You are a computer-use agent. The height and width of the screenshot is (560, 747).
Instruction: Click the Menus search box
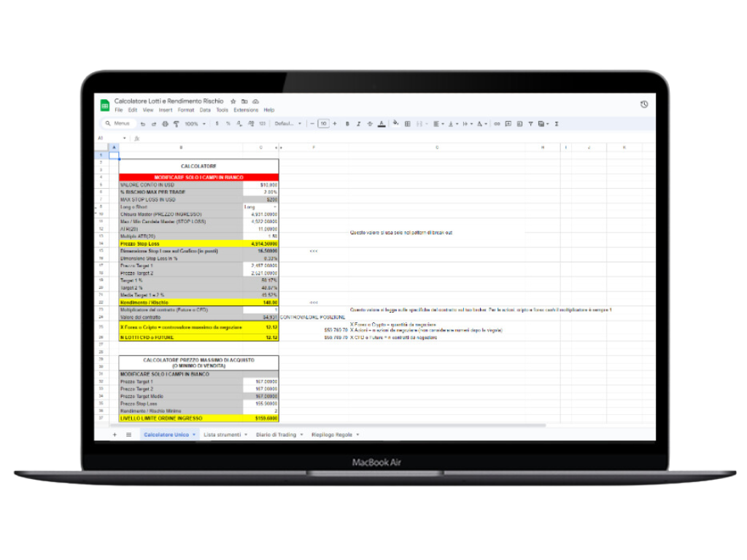click(x=119, y=123)
